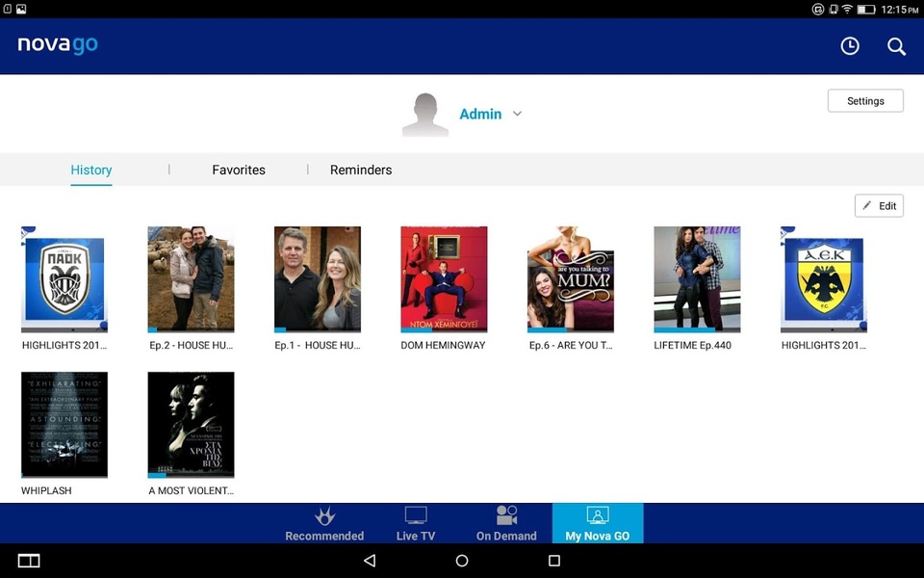Select the History tab
Image resolution: width=924 pixels, height=578 pixels.
[x=91, y=170]
